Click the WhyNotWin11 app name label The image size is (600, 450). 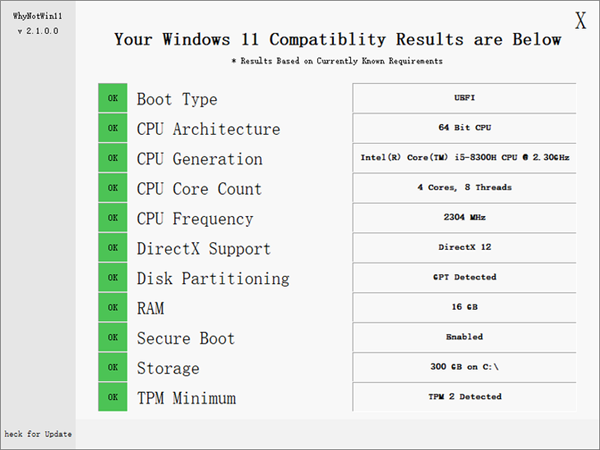click(x=37, y=16)
